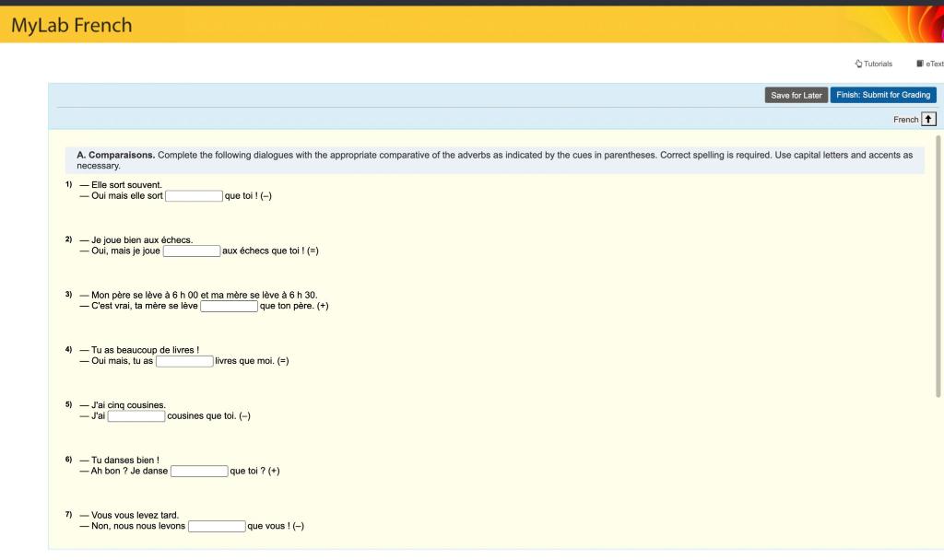Open the eText book icon
The width and height of the screenshot is (944, 560).
[919, 63]
